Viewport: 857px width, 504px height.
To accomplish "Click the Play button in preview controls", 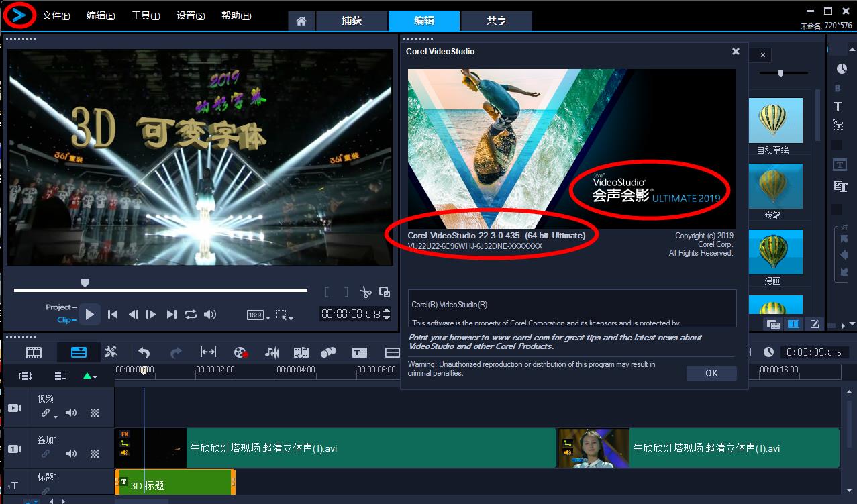I will [89, 314].
